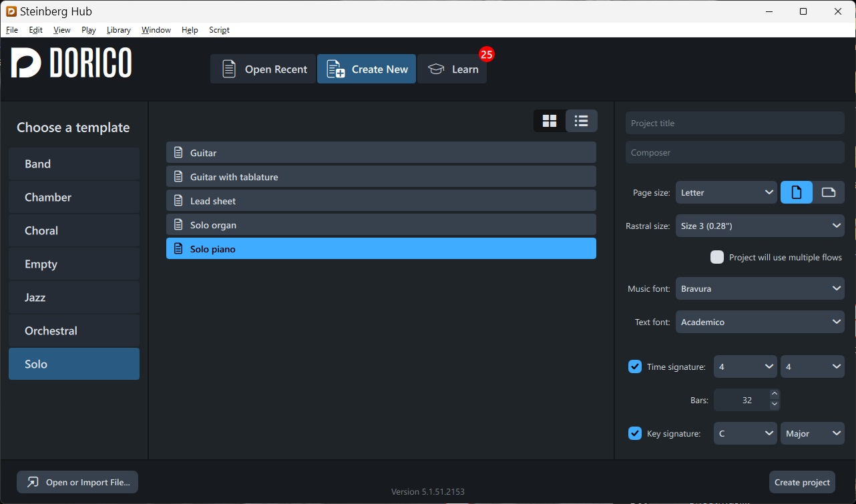The width and height of the screenshot is (856, 504).
Task: Increase the Bars count with up arrow
Action: pyautogui.click(x=775, y=395)
